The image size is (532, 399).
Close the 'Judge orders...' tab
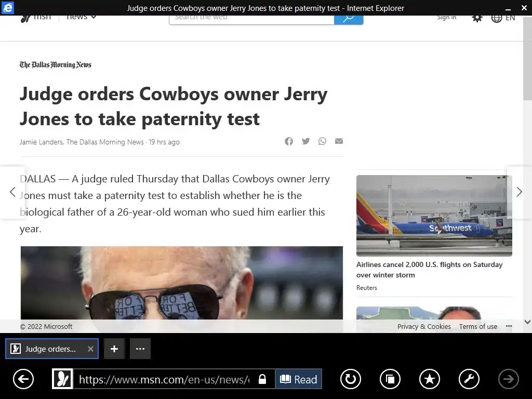(x=90, y=349)
